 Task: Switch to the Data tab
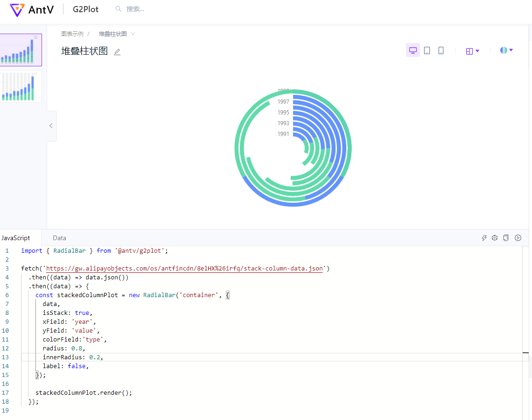pyautogui.click(x=59, y=238)
